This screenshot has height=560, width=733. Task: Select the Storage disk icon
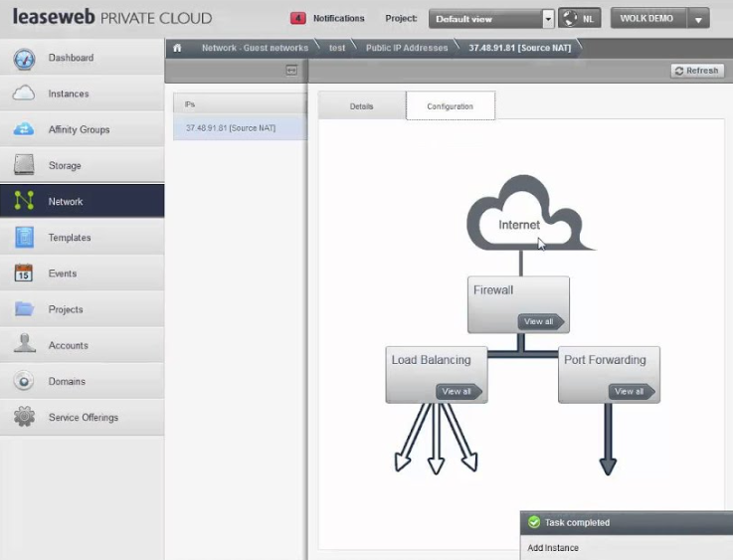pyautogui.click(x=24, y=166)
